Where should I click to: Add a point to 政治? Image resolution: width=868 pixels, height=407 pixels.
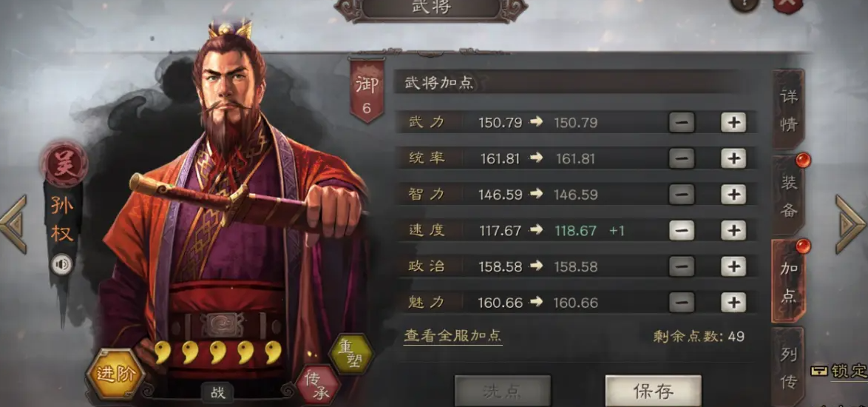click(733, 266)
